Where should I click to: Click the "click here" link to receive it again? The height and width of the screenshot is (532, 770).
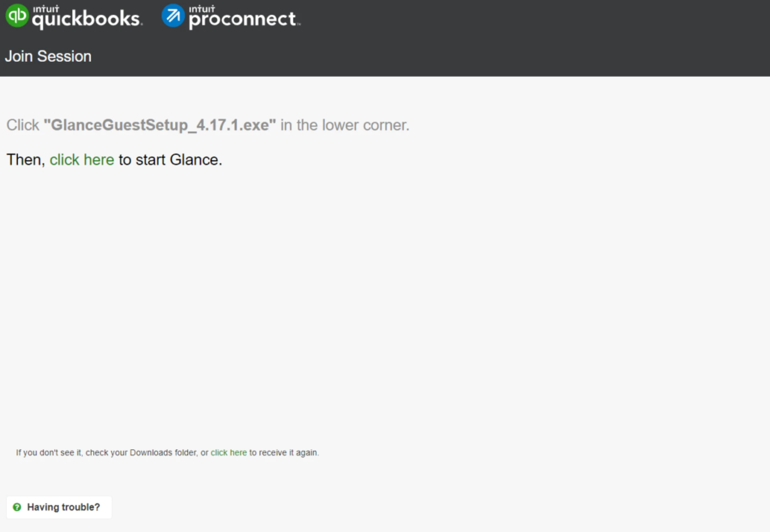click(229, 453)
